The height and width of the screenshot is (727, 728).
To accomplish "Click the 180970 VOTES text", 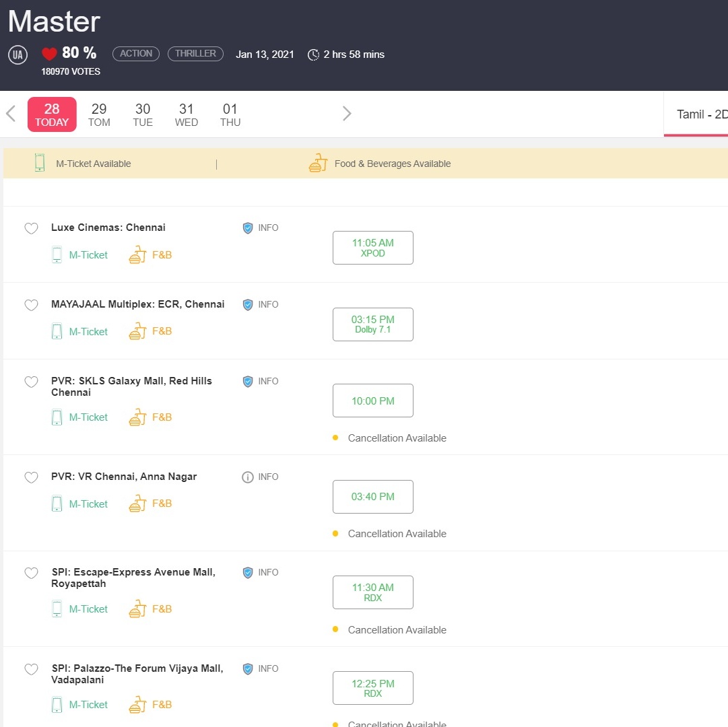I will coord(71,71).
